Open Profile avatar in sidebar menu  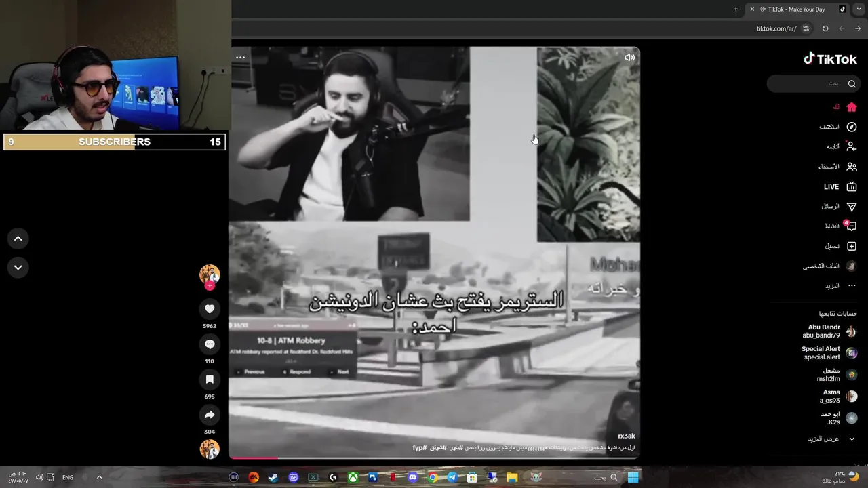[852, 266]
